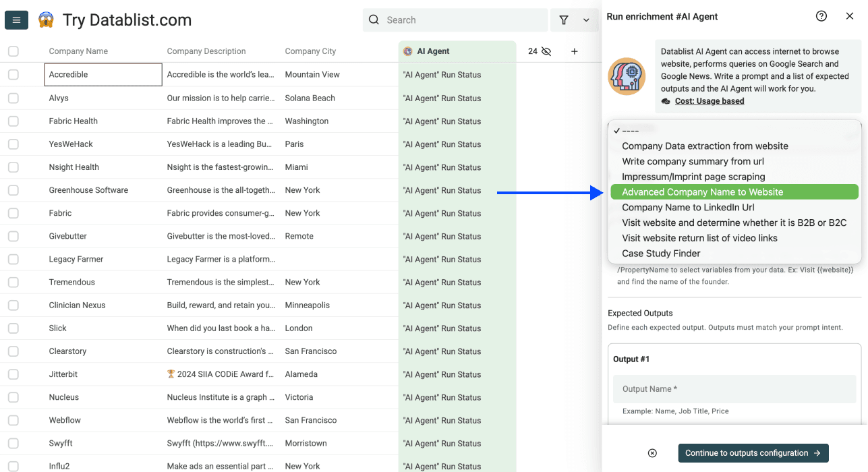868x472 pixels.
Task: Expand the chevron next to the filter icon
Action: point(585,20)
